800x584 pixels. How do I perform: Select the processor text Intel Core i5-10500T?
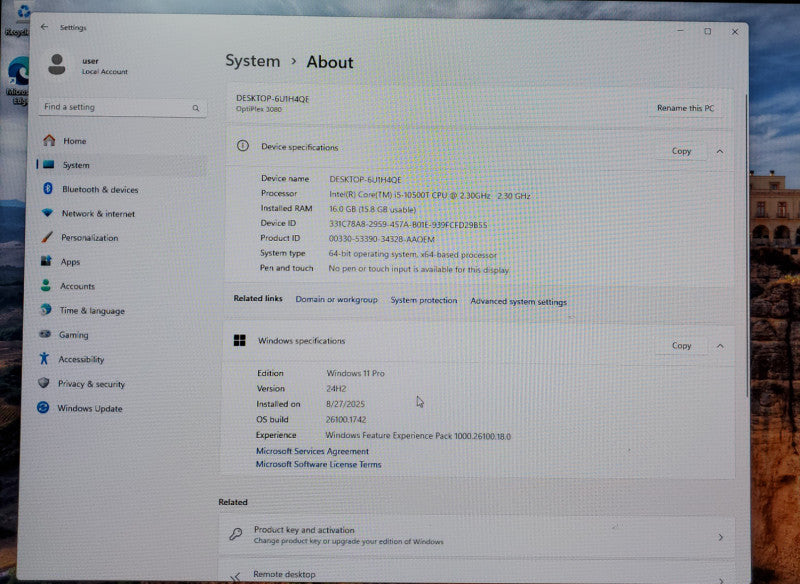(430, 195)
